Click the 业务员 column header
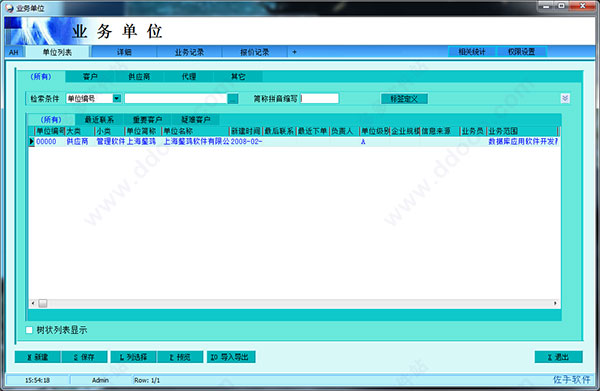600x391 pixels. pyautogui.click(x=473, y=131)
